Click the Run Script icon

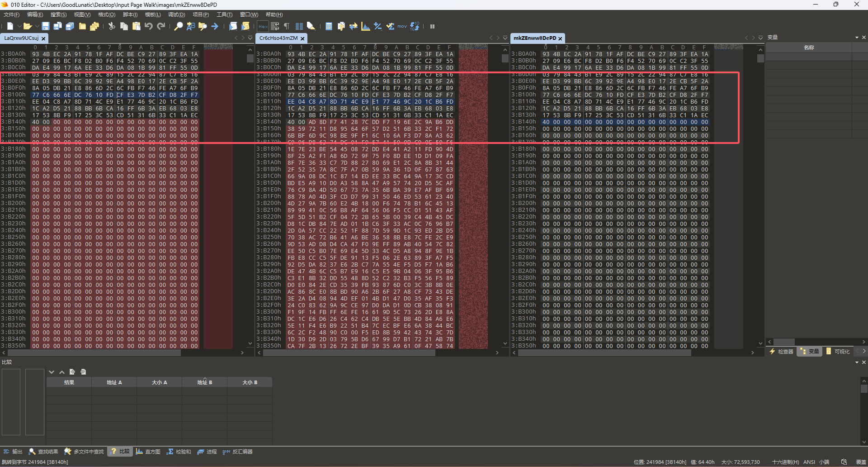point(233,26)
